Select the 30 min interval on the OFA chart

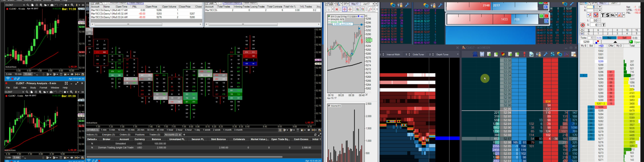[x=151, y=130]
